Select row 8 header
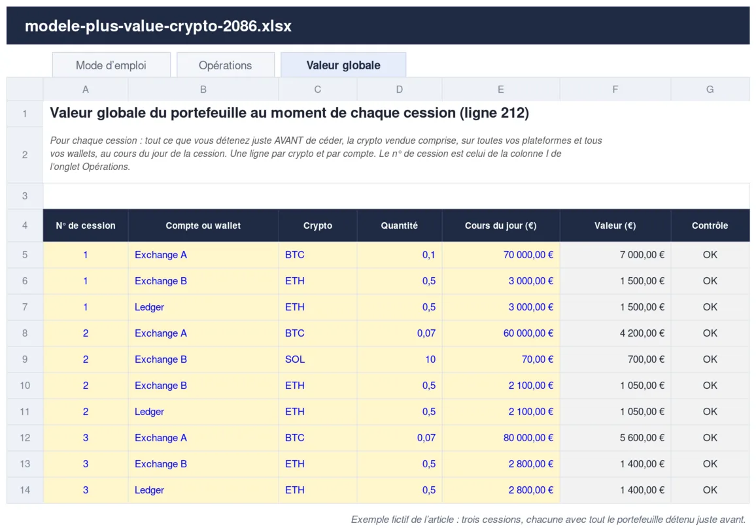Viewport: 756px width, 532px height. click(x=25, y=333)
